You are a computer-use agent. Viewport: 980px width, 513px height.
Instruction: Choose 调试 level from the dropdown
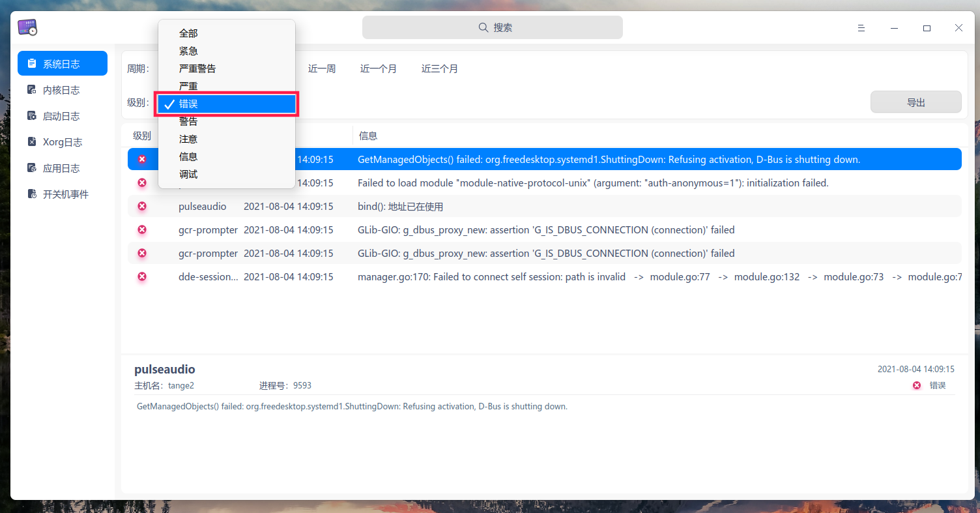point(227,174)
